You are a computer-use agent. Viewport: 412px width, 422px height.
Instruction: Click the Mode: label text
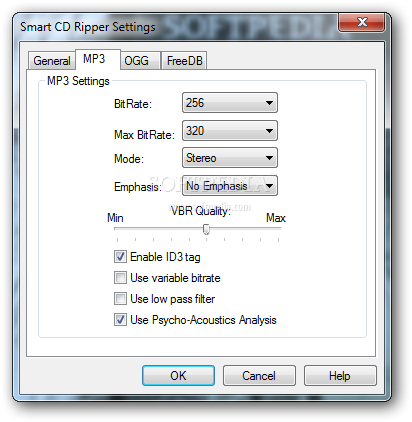[129, 159]
